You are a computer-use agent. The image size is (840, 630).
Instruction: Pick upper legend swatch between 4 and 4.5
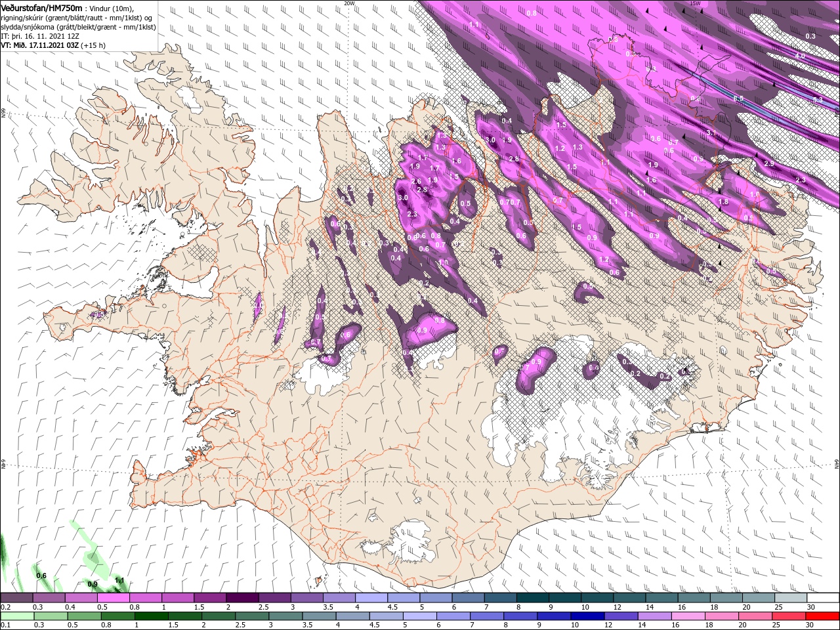[x=370, y=597]
